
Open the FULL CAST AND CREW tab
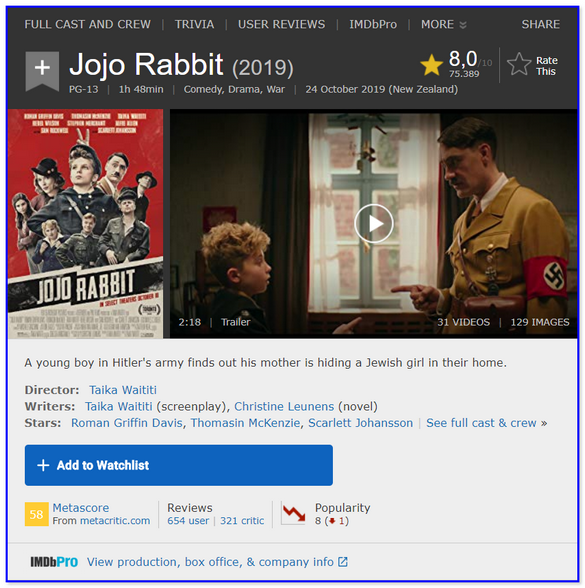(x=87, y=24)
